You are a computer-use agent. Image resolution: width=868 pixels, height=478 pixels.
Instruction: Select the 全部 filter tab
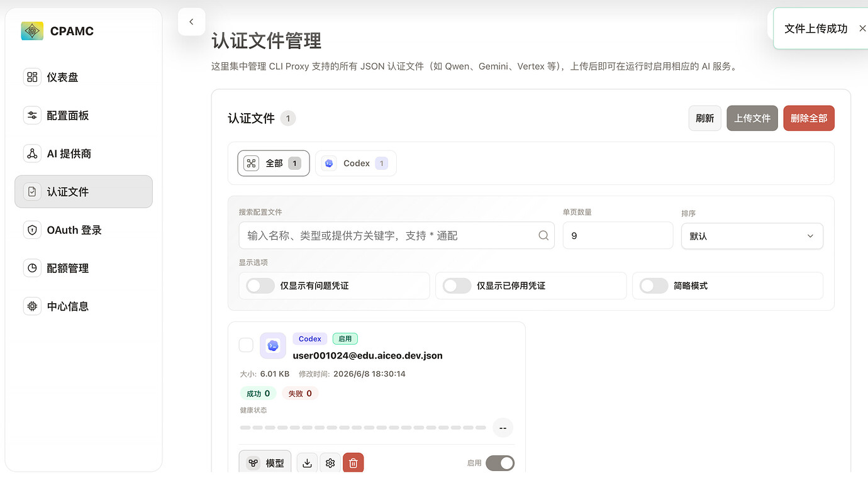274,164
